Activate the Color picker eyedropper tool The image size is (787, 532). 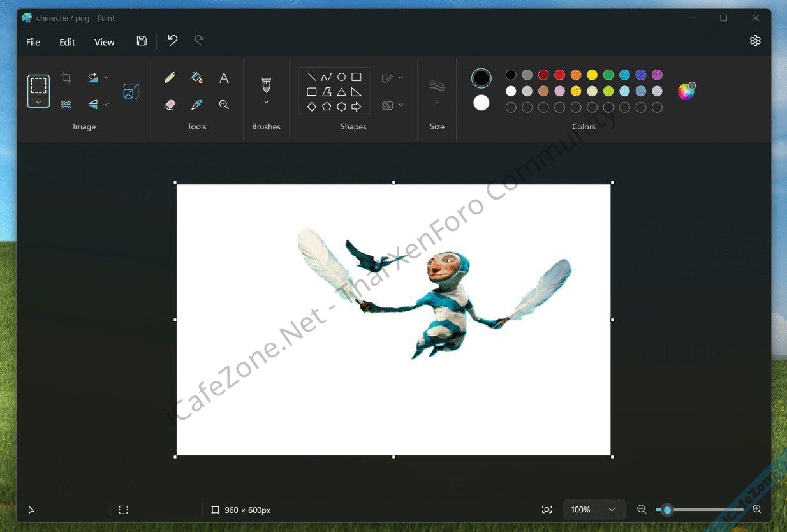point(196,105)
